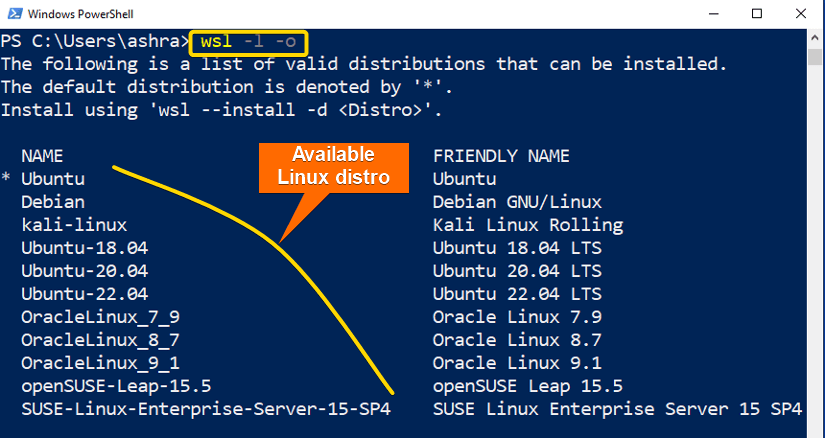The image size is (825, 438).
Task: Click the 'Ubuntu-18.04' entry
Action: click(x=85, y=248)
